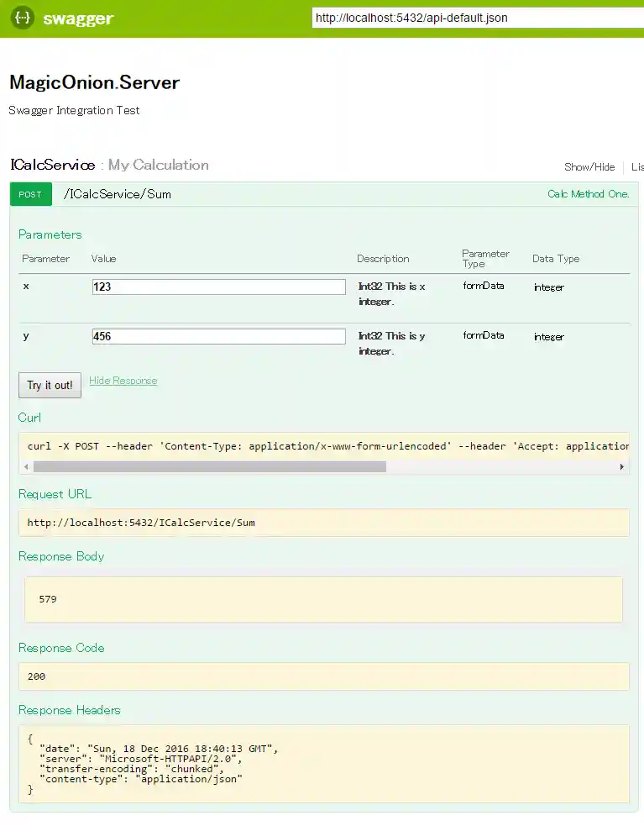Click the swagger brand text
This screenshot has width=644, height=826.
pyautogui.click(x=78, y=18)
